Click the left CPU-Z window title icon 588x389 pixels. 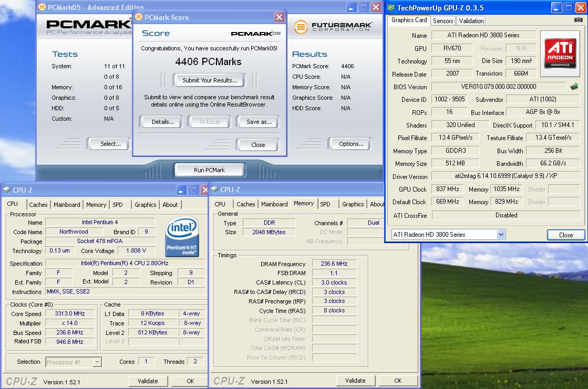point(7,190)
